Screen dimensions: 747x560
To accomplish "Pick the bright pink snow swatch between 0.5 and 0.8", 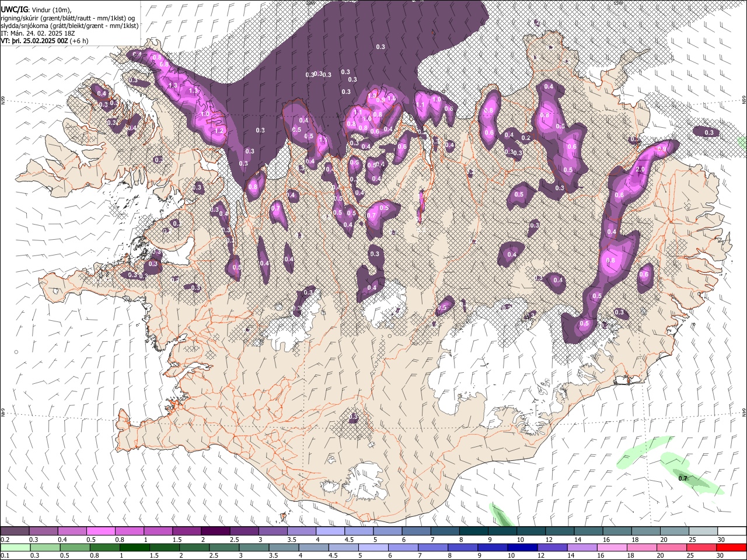I will 100,531.
